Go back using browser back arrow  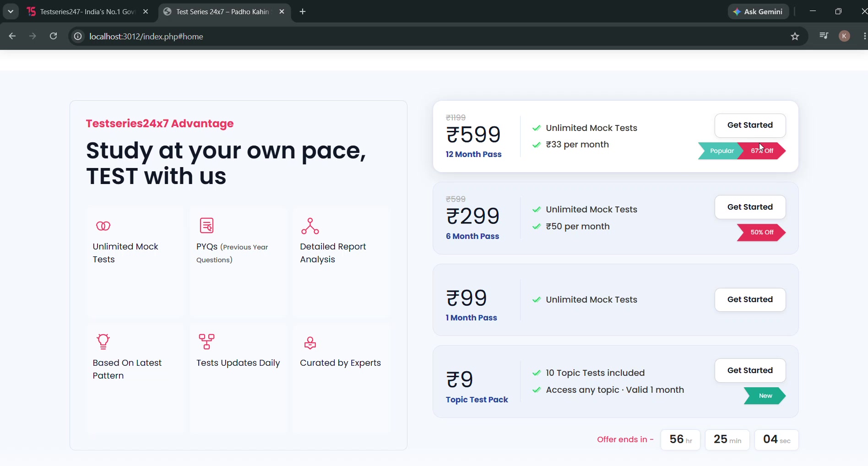(12, 36)
